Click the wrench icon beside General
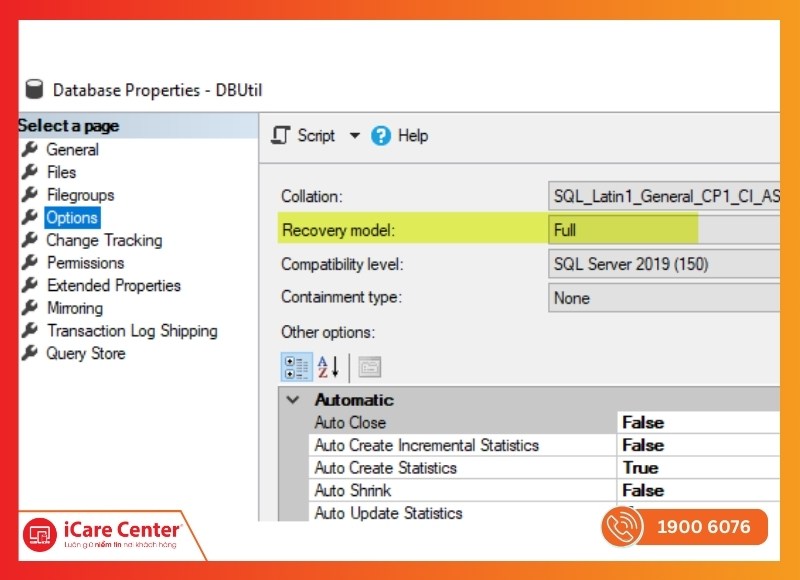800x580 pixels. [30, 149]
